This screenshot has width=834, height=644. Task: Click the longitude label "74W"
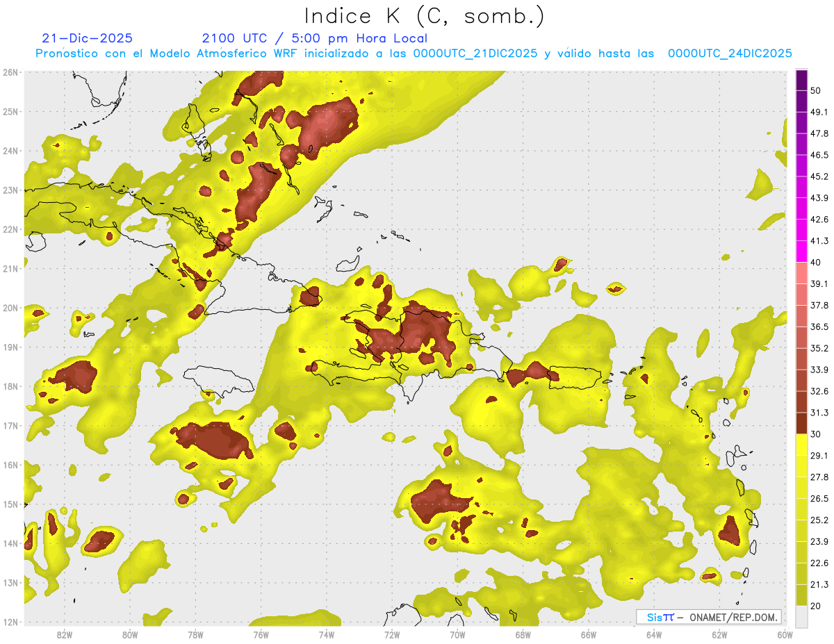point(326,635)
